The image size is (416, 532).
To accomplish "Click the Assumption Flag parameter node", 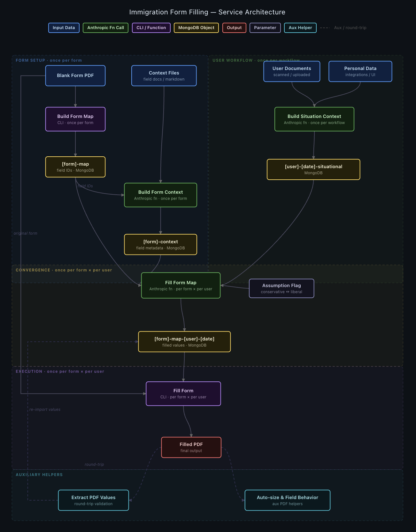I will coord(281,288).
